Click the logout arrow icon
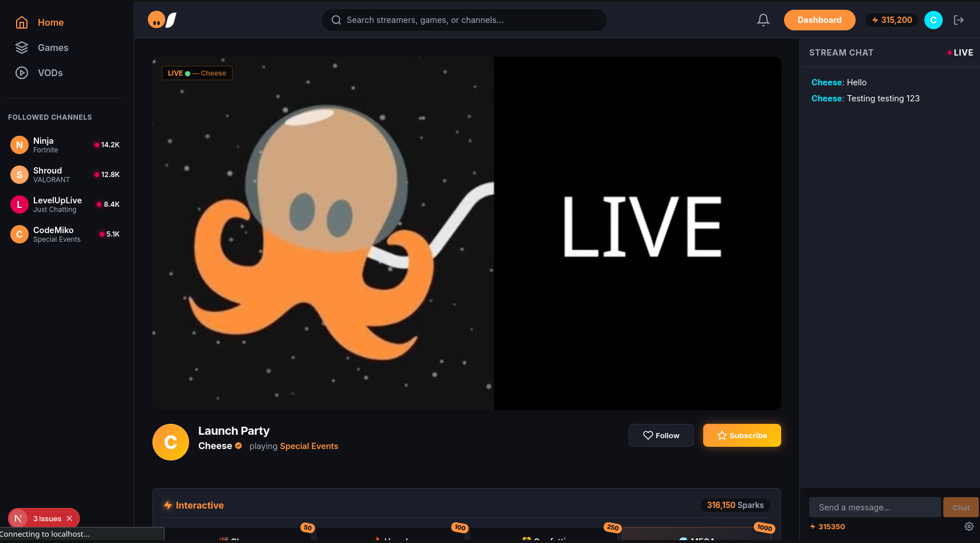 pyautogui.click(x=959, y=19)
